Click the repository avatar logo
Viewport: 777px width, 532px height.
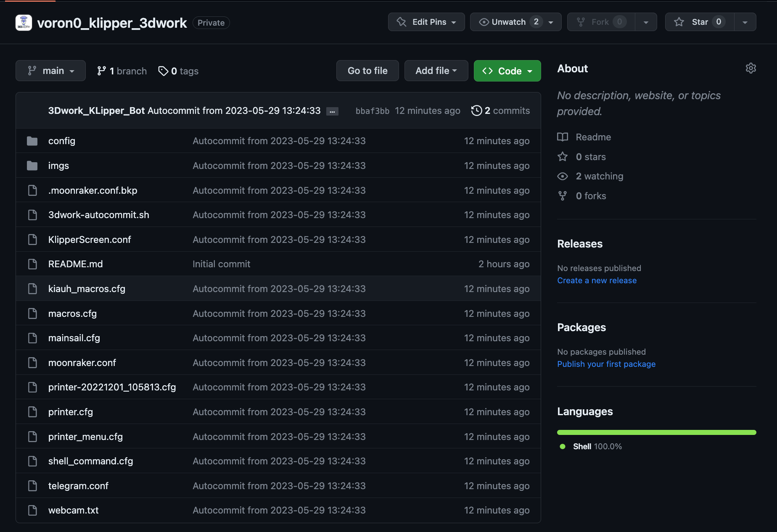(x=24, y=23)
